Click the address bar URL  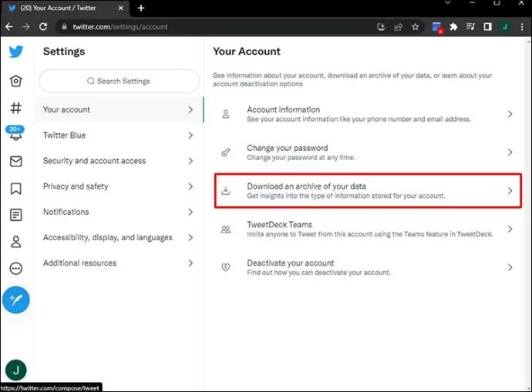[120, 27]
